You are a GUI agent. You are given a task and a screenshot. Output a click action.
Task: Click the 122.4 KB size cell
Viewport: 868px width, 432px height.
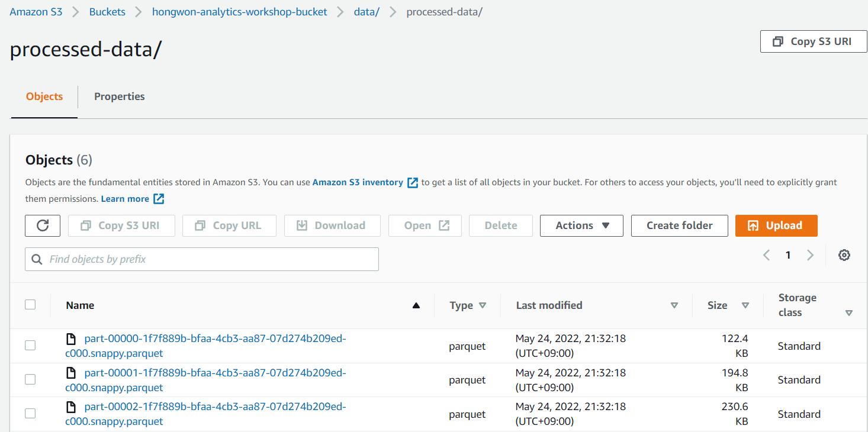click(734, 346)
